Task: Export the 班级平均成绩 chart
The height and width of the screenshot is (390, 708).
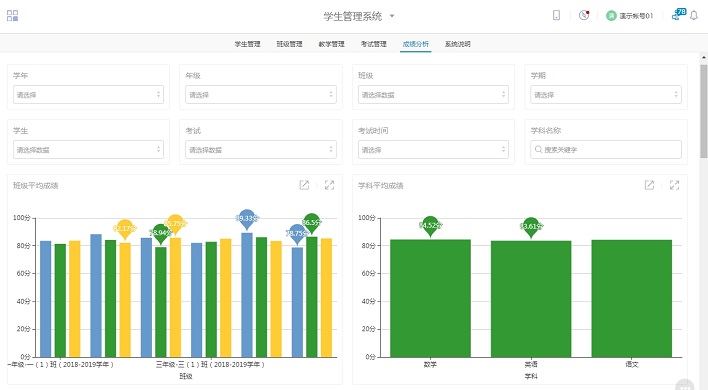Action: pyautogui.click(x=304, y=185)
